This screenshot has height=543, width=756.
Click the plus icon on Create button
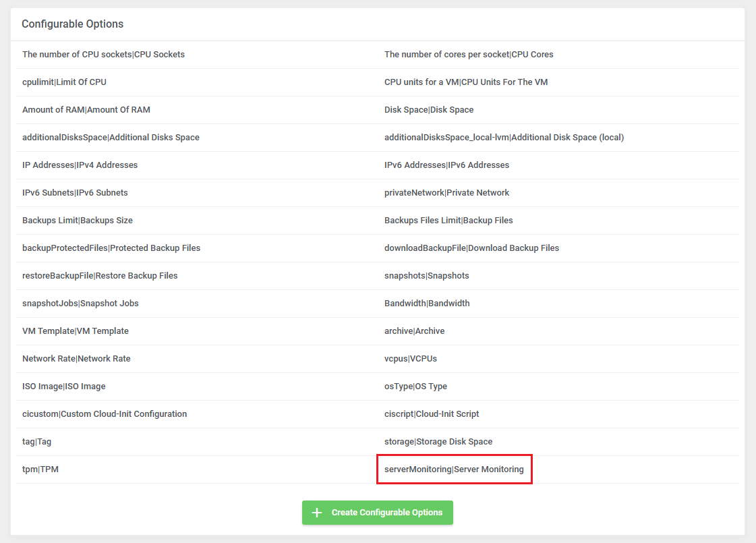(317, 513)
